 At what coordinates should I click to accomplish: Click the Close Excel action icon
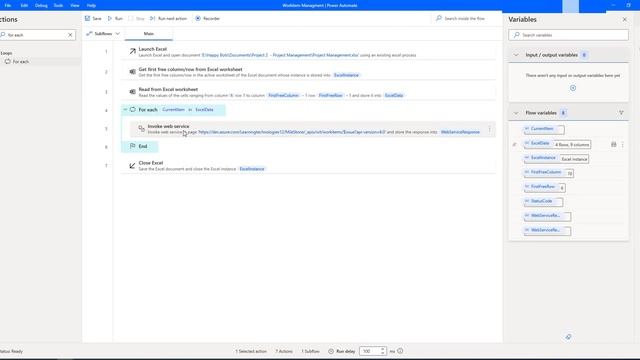click(132, 165)
